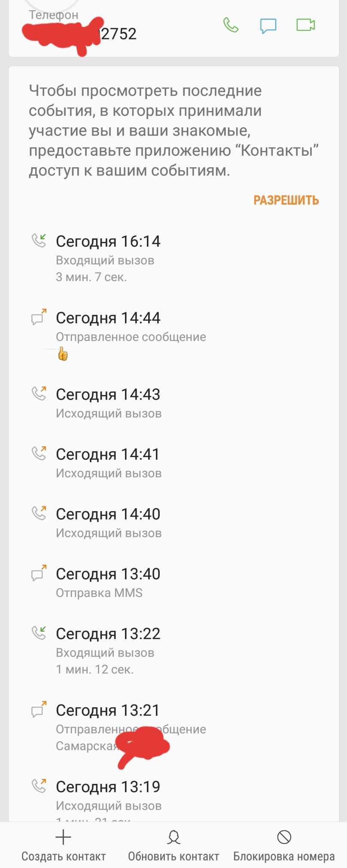Tap the block icon for Блокировка номера
The width and height of the screenshot is (347, 868).
[284, 837]
